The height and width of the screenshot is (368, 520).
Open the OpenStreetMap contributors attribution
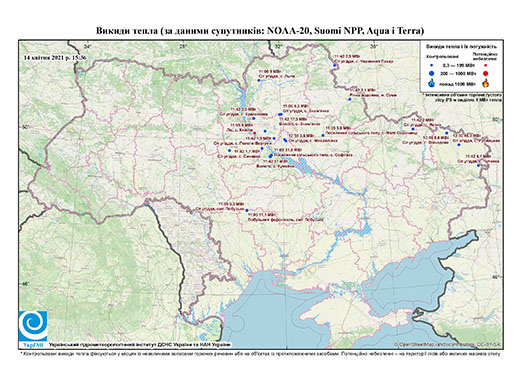[x=447, y=344]
